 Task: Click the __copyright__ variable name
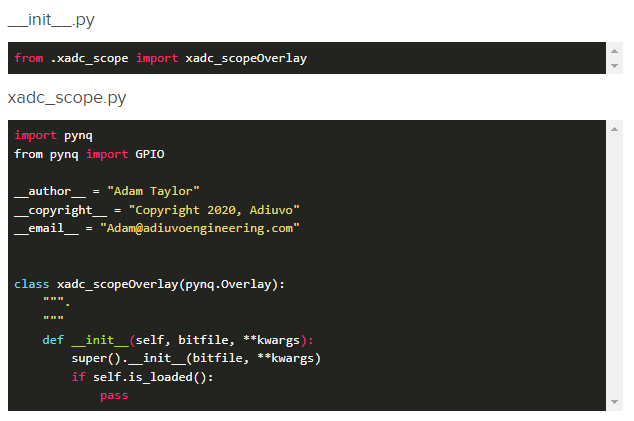coord(57,209)
